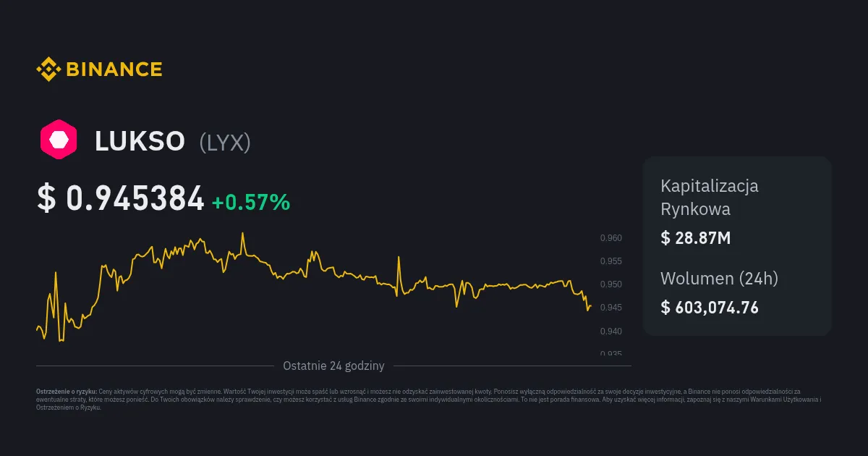Click the 0.945 y-axis label
This screenshot has width=868, height=456.
click(611, 308)
